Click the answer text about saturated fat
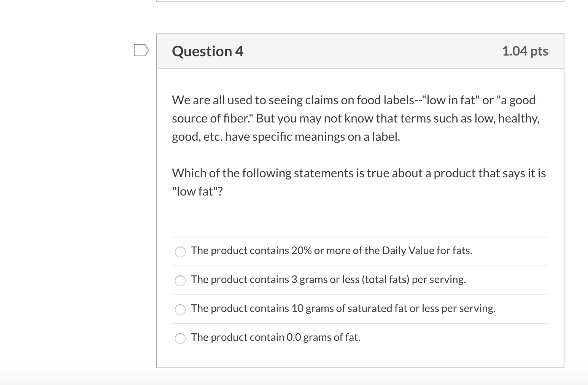 point(343,309)
